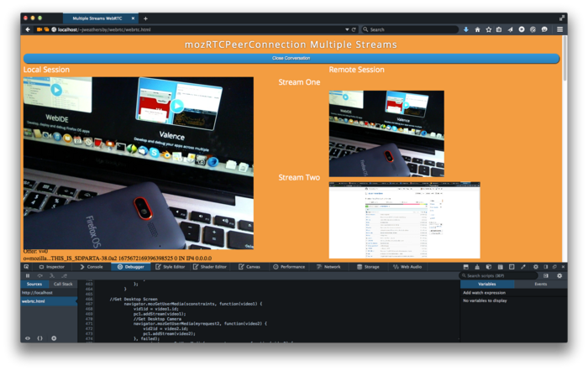Click the Local Session video
The height and width of the screenshot is (371, 588).
pos(139,163)
